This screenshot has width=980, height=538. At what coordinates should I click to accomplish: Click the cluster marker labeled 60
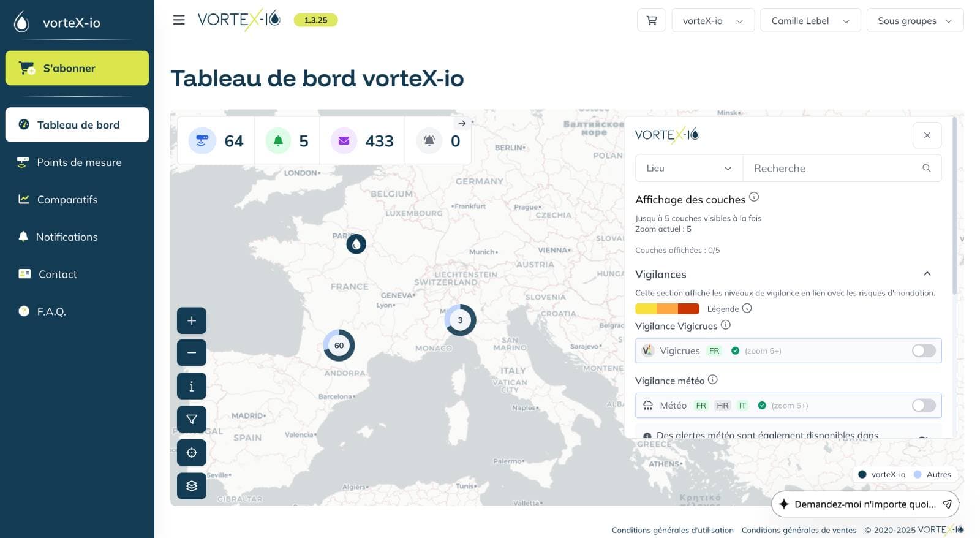339,346
